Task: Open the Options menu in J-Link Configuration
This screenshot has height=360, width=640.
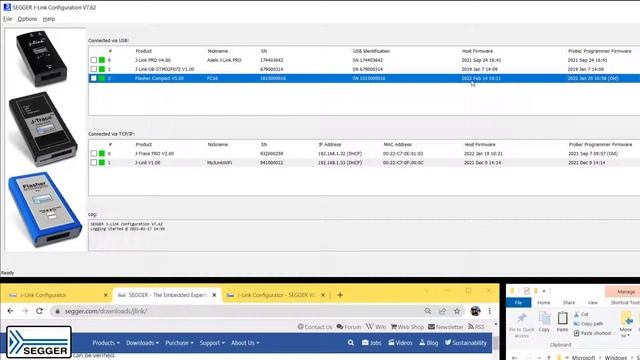Action: (27, 19)
